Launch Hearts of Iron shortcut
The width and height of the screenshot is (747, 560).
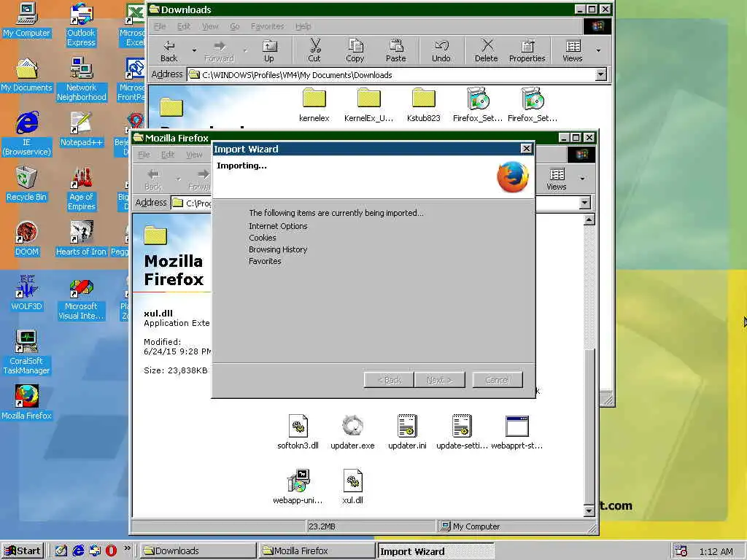click(82, 239)
